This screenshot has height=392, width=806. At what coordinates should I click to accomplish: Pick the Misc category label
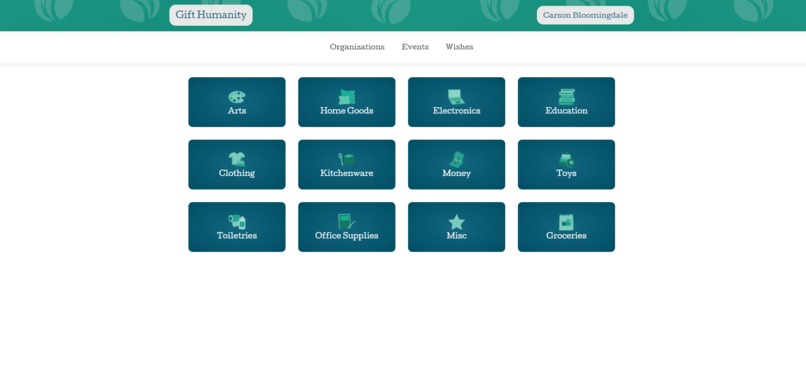coord(456,235)
